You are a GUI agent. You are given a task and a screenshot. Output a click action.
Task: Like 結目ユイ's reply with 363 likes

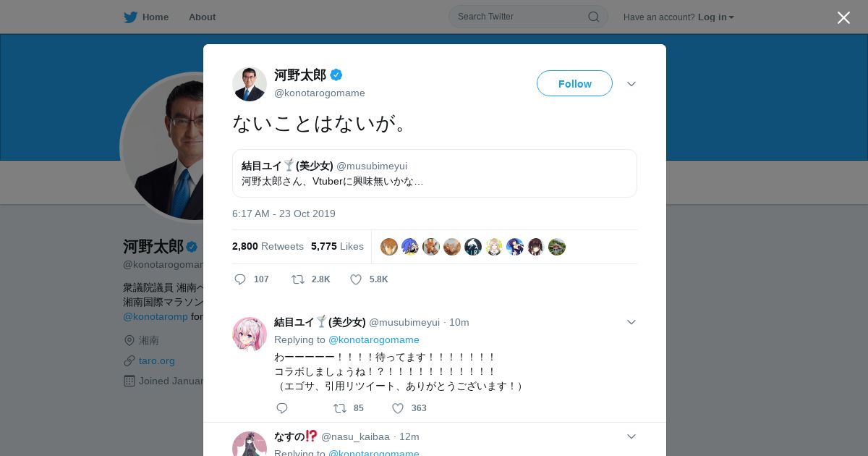(x=397, y=408)
